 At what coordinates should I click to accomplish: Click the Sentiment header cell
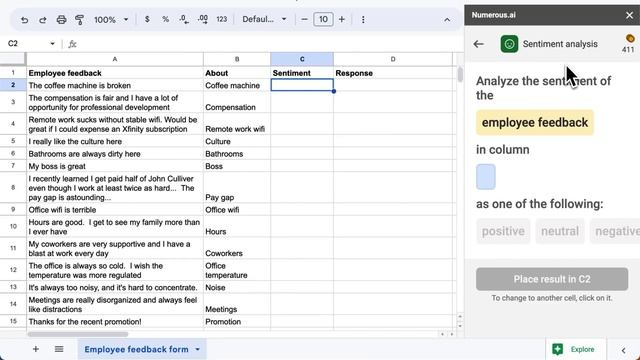302,73
